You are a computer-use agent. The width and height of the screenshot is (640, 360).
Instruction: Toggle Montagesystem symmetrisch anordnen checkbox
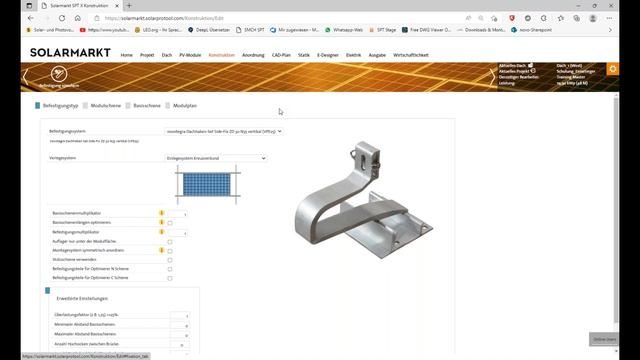170,251
